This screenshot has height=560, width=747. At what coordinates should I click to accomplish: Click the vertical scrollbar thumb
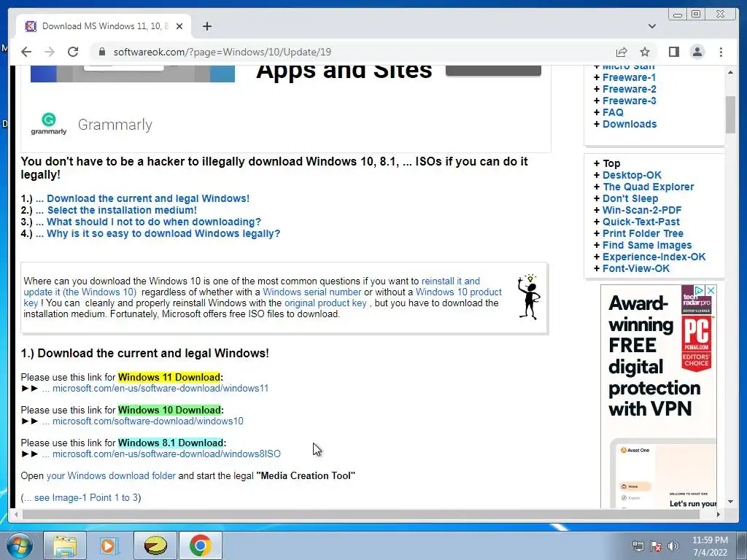(x=730, y=114)
